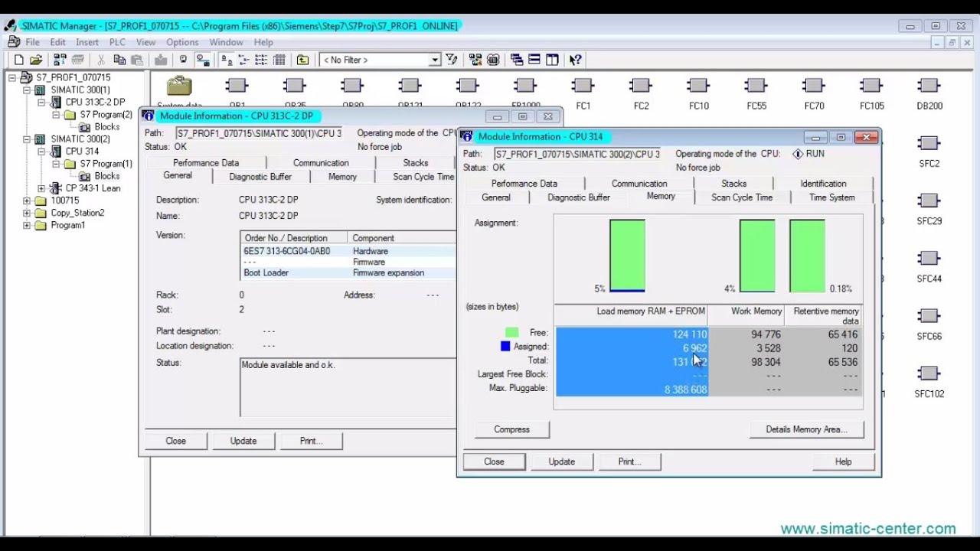
Task: Click Details Memory Area button
Action: (x=806, y=429)
